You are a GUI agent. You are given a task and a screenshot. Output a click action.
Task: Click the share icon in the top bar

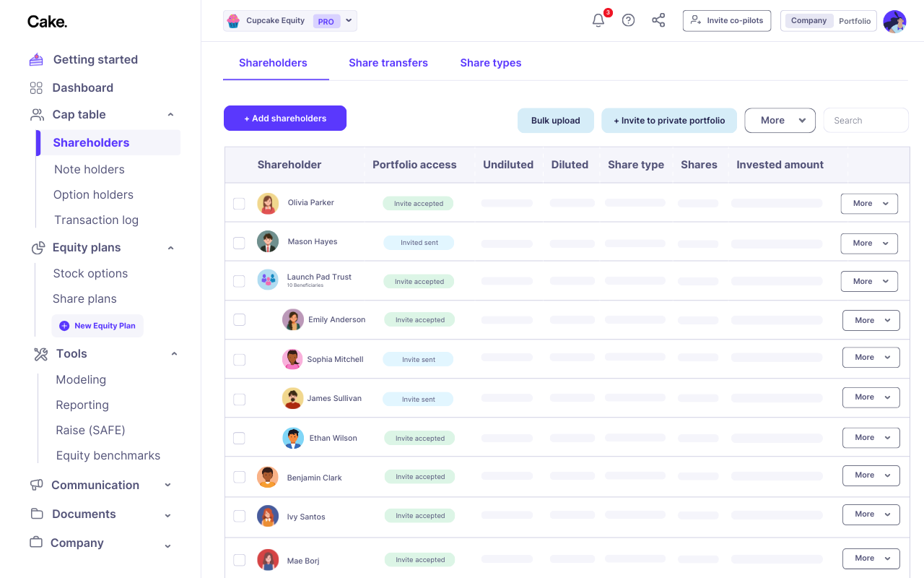click(658, 20)
